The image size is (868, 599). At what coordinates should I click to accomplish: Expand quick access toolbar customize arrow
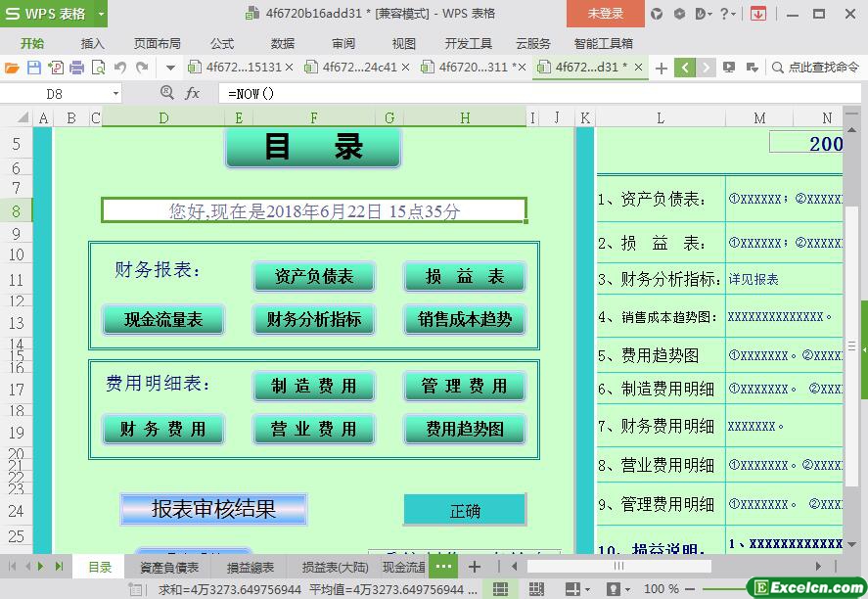click(x=170, y=68)
